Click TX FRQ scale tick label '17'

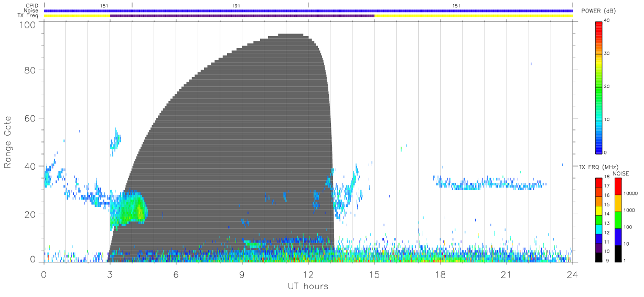click(607, 186)
